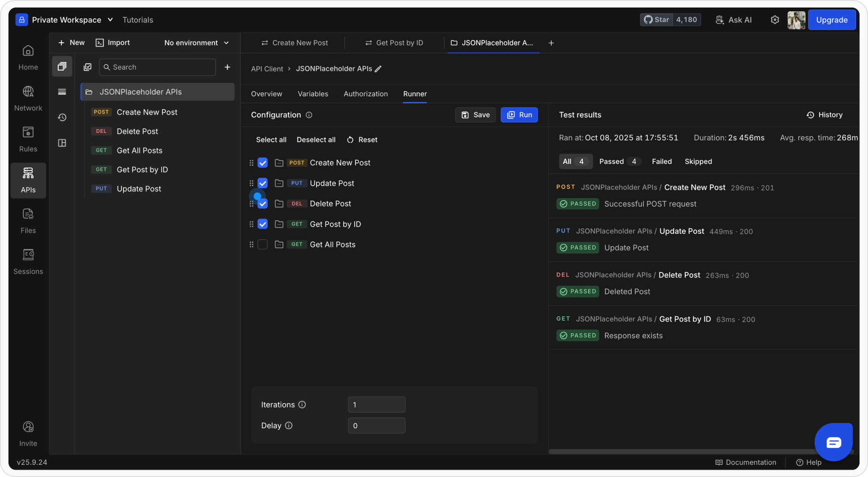Viewport: 868px width, 477px height.
Task: Open request history via the clock icon
Action: pyautogui.click(x=62, y=117)
